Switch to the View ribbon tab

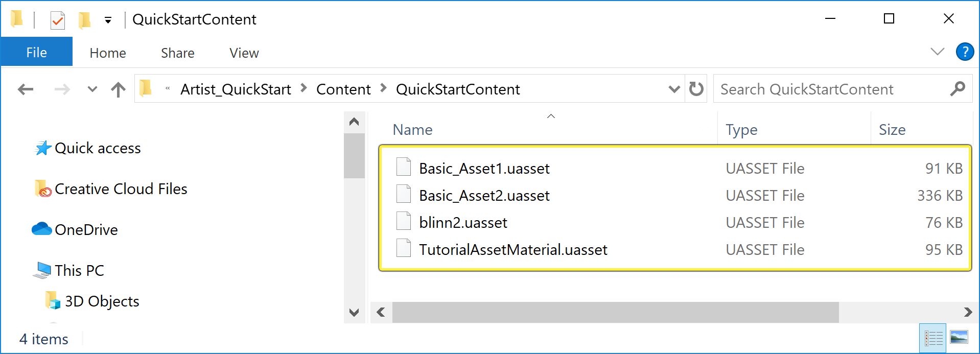243,53
